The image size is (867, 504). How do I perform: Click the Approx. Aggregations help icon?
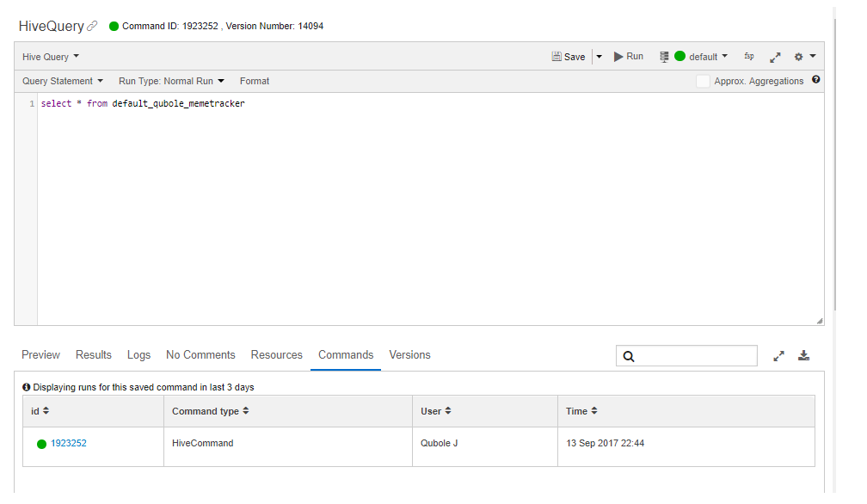(815, 80)
